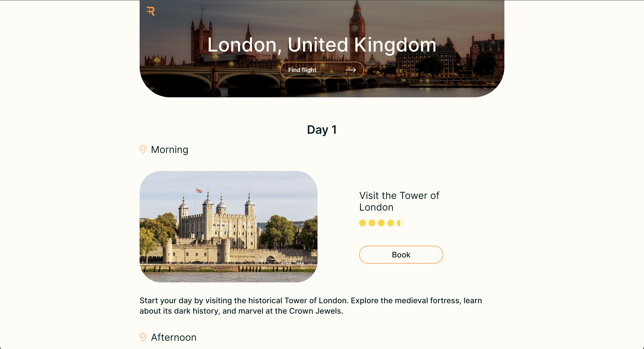644x349 pixels.
Task: Click the first yellow rating dot
Action: click(362, 223)
